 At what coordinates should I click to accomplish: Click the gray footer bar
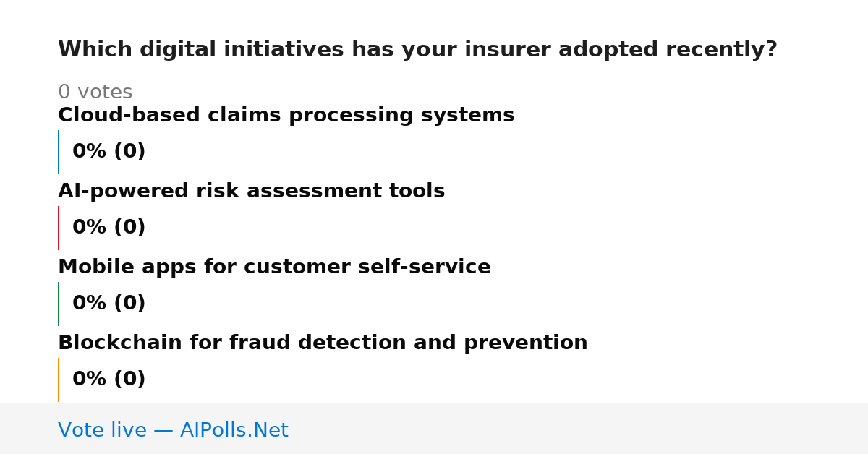(434, 429)
